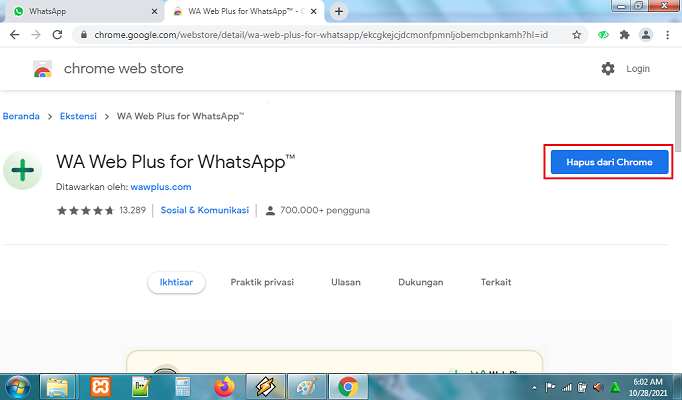This screenshot has height=400, width=682.
Task: Open the green eye extension icon
Action: pyautogui.click(x=603, y=35)
